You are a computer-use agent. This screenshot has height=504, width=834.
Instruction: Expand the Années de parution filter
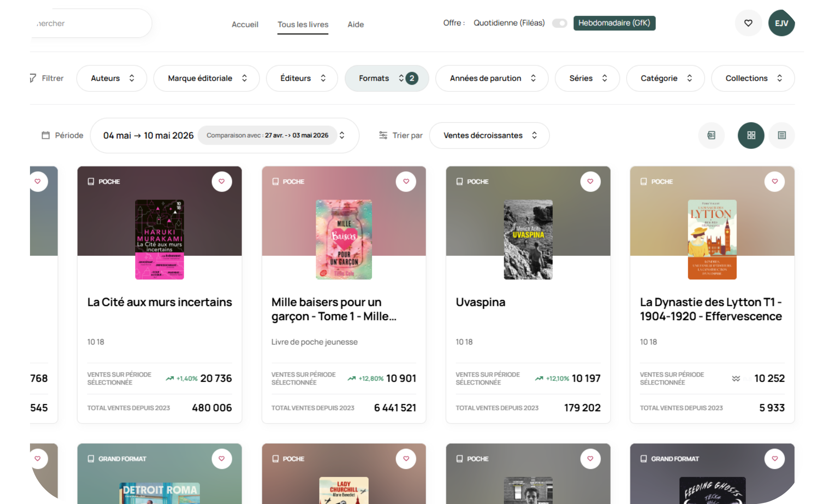click(x=491, y=78)
